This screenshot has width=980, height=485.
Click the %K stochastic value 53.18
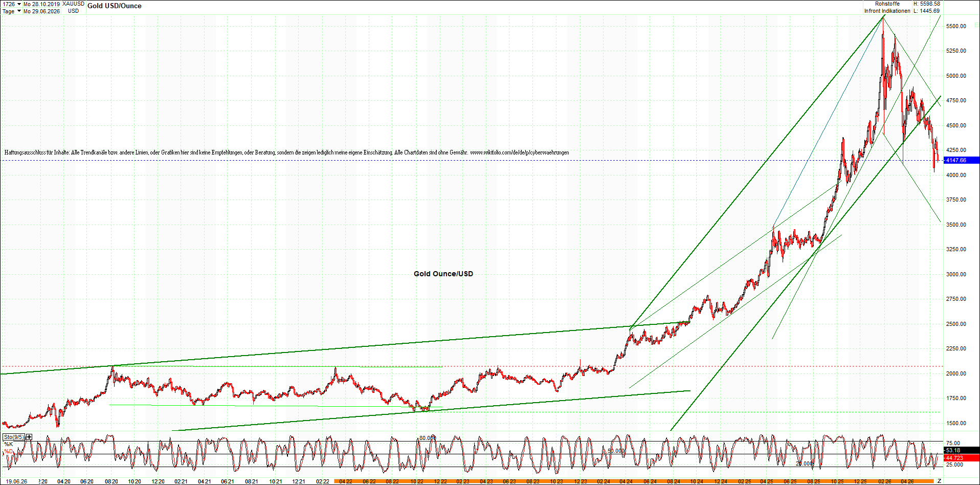point(962,451)
